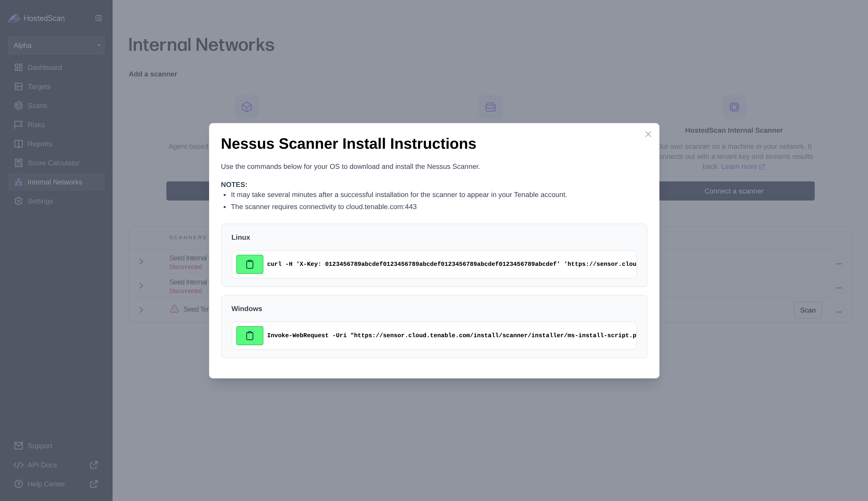Open more options for second scanner row

(x=839, y=288)
